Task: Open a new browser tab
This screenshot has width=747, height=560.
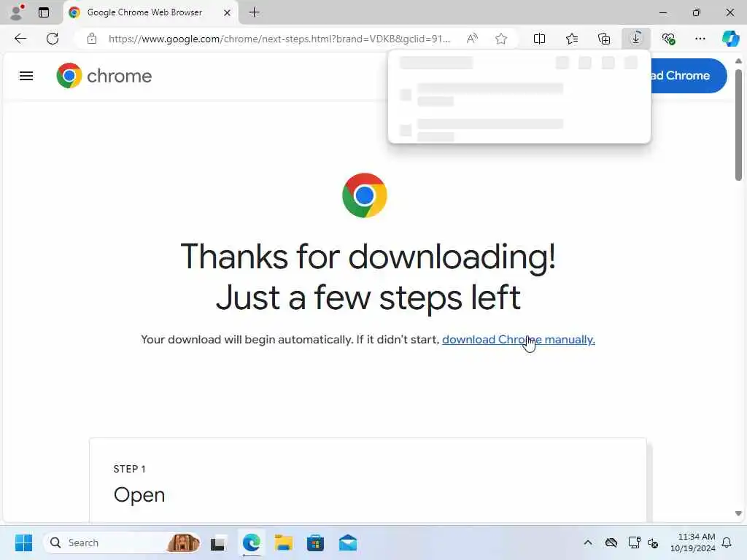Action: [x=255, y=12]
